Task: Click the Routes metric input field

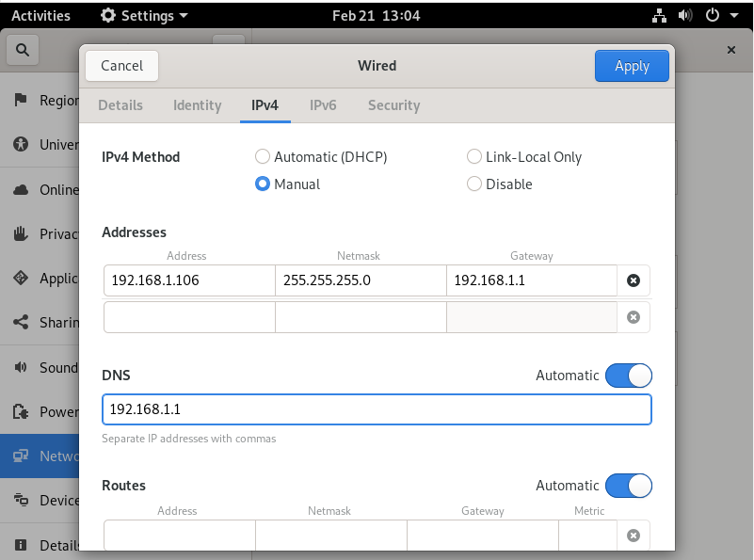Action: [587, 535]
